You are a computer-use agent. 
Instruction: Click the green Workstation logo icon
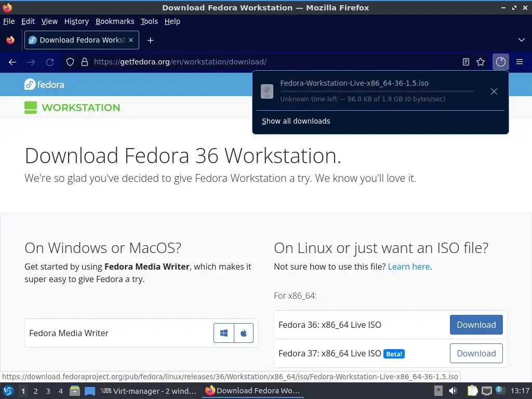click(31, 108)
